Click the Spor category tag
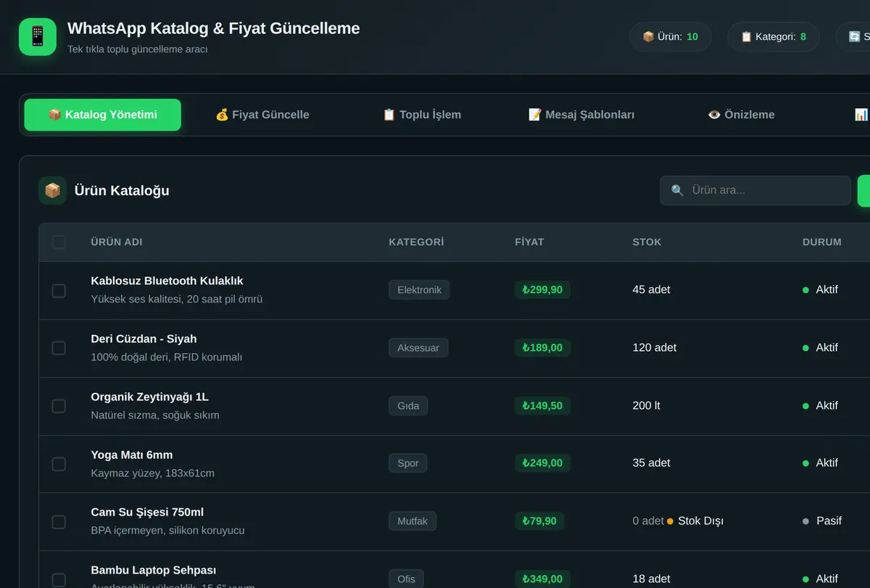This screenshot has height=588, width=870. (408, 463)
